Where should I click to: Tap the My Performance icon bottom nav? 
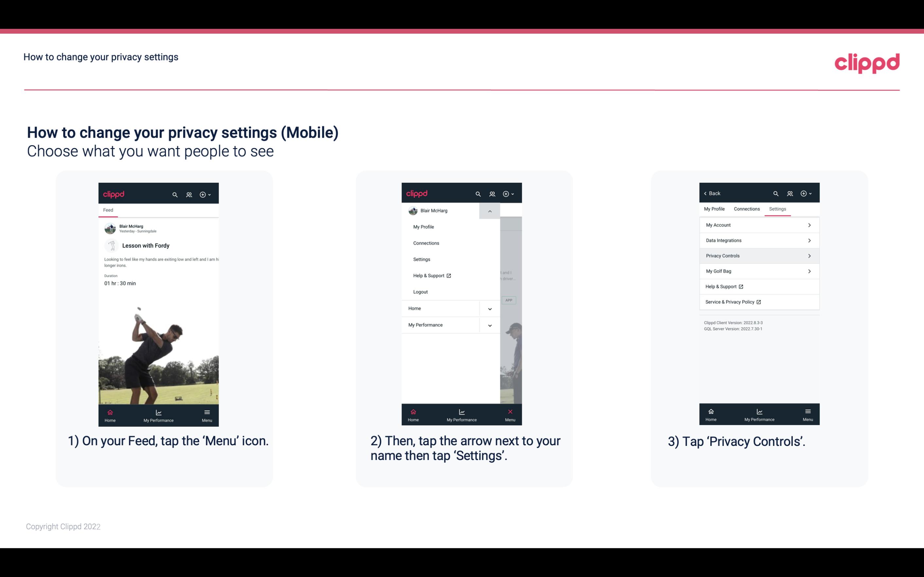(x=159, y=415)
